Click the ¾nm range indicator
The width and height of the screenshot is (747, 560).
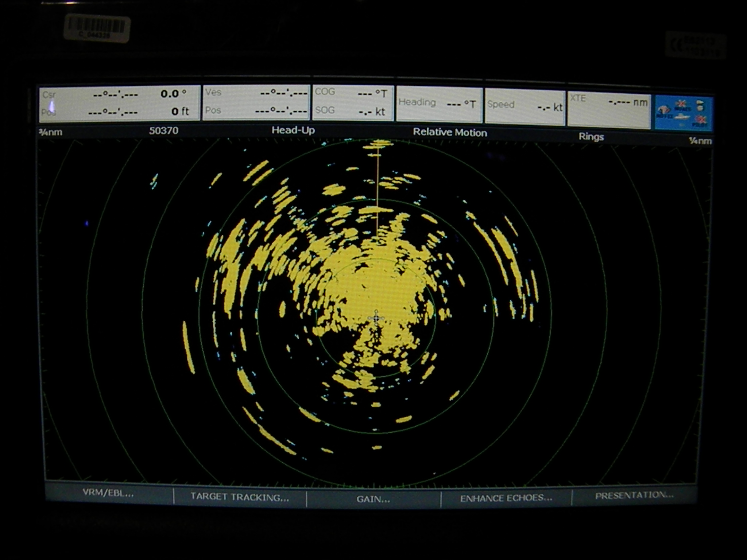51,132
